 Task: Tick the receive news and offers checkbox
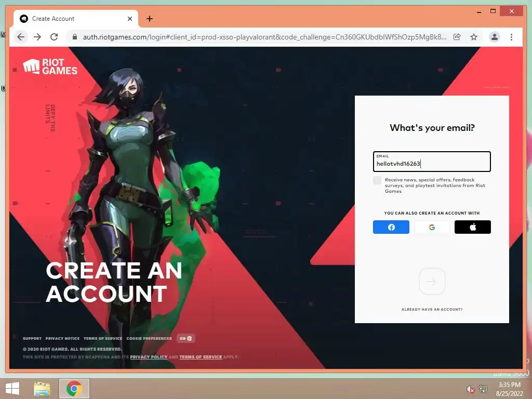(x=377, y=180)
